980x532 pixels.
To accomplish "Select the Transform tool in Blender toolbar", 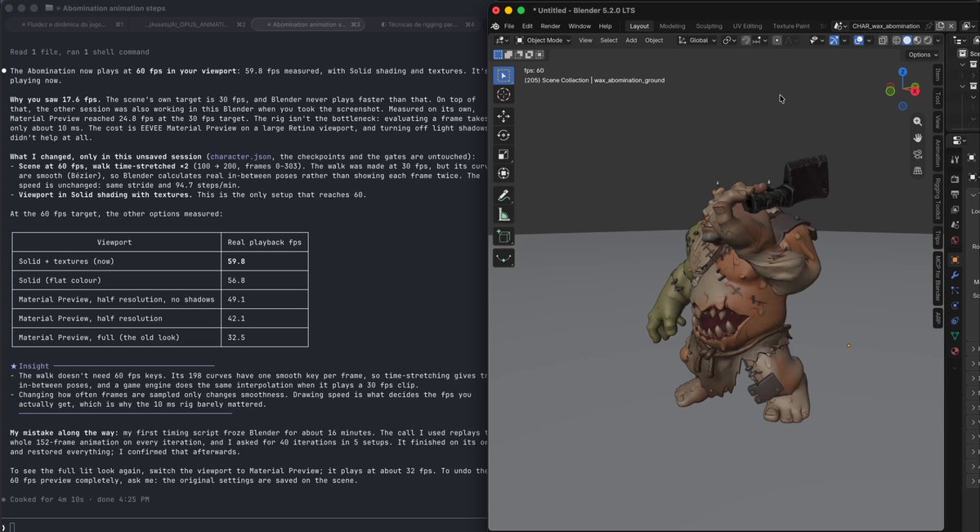I will [503, 173].
